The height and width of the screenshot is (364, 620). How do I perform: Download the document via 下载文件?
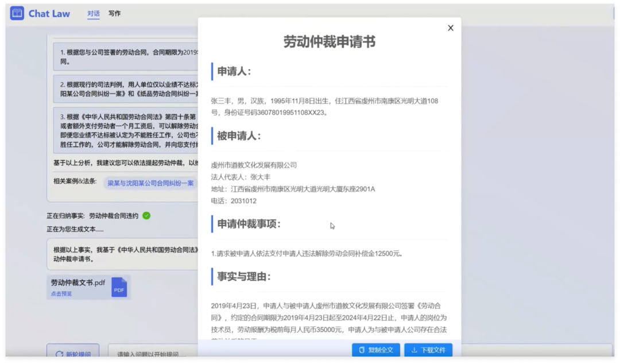pyautogui.click(x=428, y=350)
